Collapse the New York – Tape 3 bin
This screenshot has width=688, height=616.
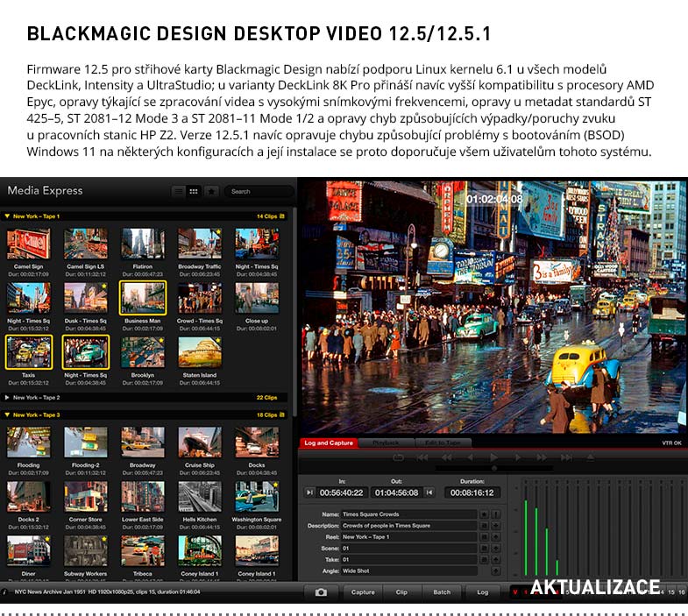7,415
